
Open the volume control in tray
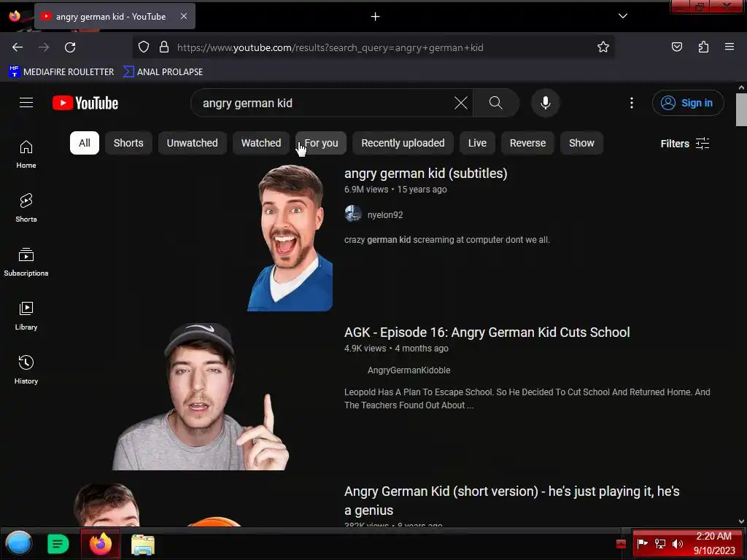[x=677, y=544]
